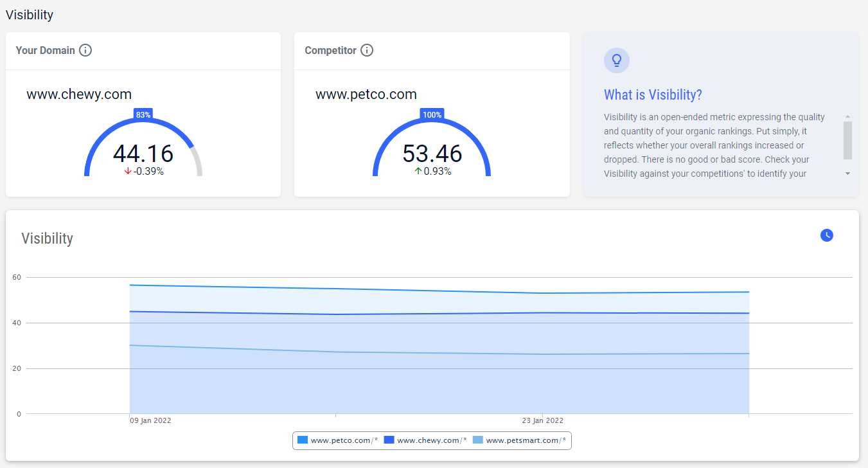This screenshot has width=868, height=468.
Task: Click the www.petco.com domain name
Action: coord(365,94)
